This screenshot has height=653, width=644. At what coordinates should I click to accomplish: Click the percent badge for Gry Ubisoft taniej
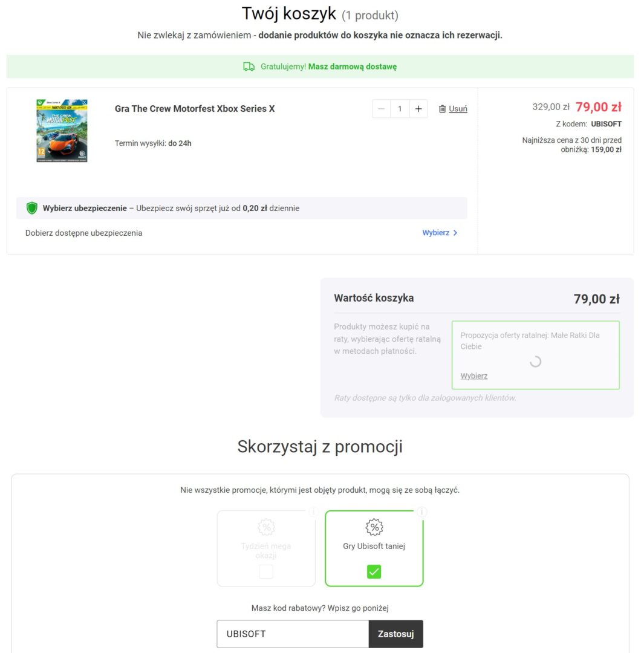coord(374,527)
